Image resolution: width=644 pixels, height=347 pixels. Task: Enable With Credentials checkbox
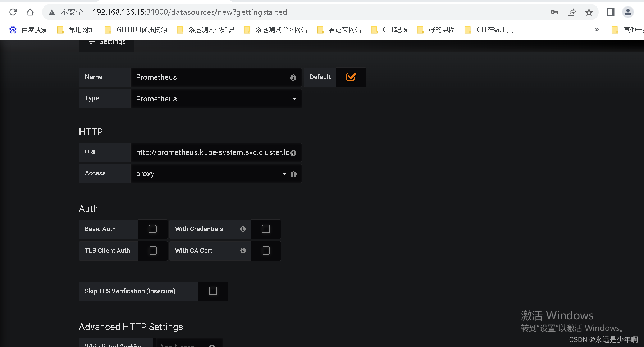coord(266,229)
